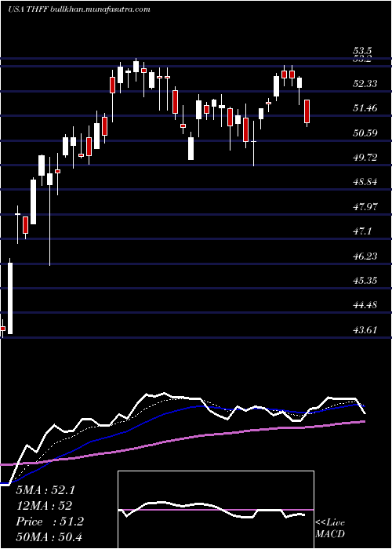Click the last red candlestick on the right

pyautogui.click(x=307, y=113)
